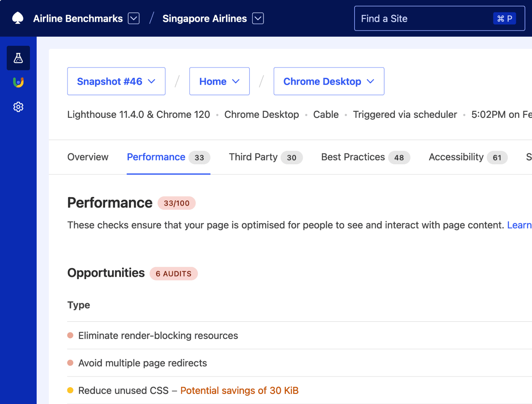Open Eliminate render-blocking resources audit
The height and width of the screenshot is (404, 532).
[158, 336]
